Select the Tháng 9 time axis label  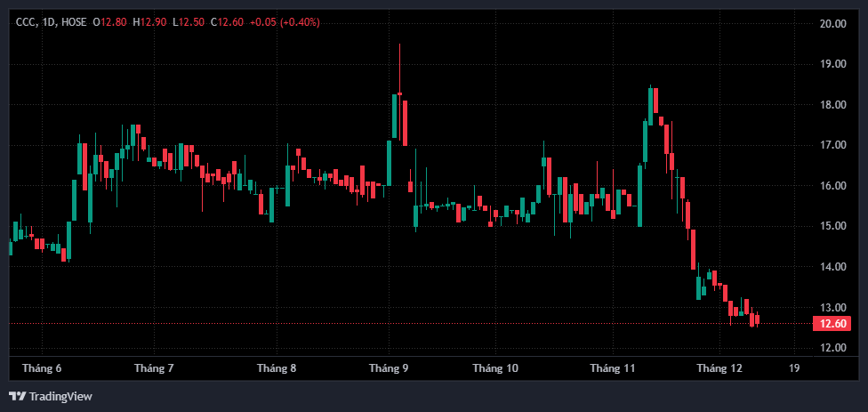389,368
